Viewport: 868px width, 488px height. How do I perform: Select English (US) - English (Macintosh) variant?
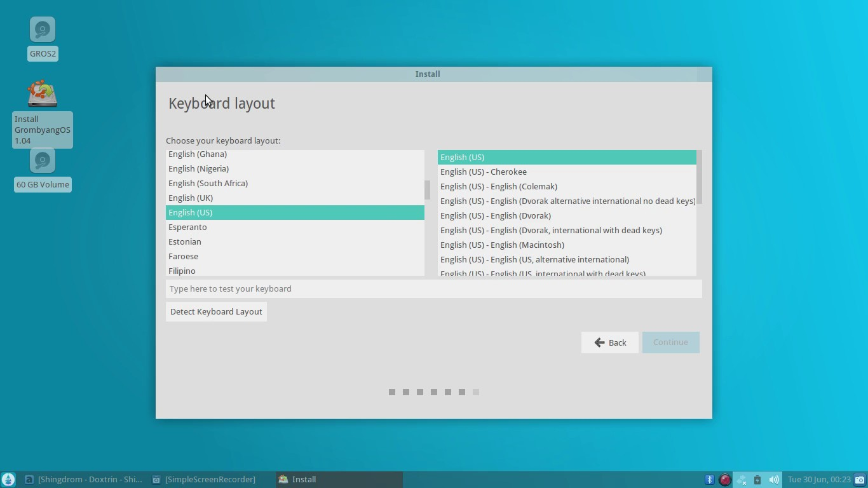tap(567, 245)
